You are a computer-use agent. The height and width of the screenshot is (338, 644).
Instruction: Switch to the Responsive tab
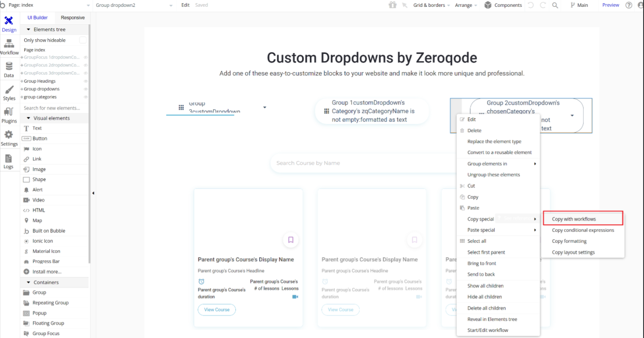[73, 18]
